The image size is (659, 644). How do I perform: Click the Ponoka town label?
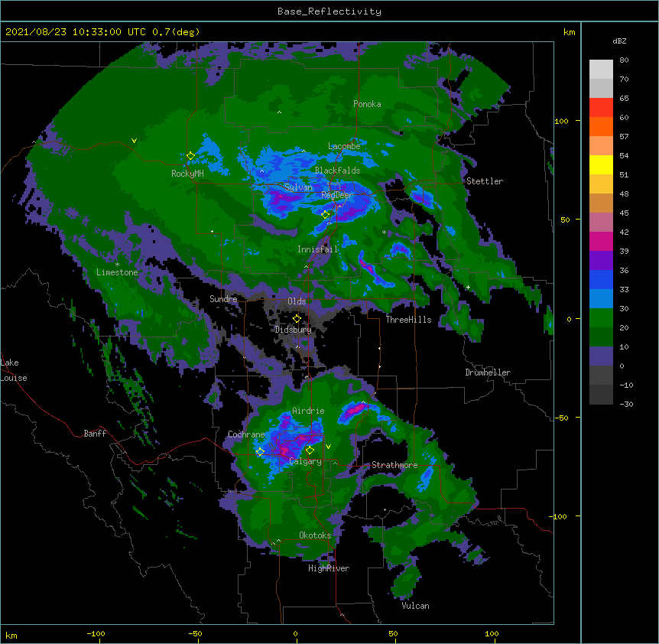367,104
